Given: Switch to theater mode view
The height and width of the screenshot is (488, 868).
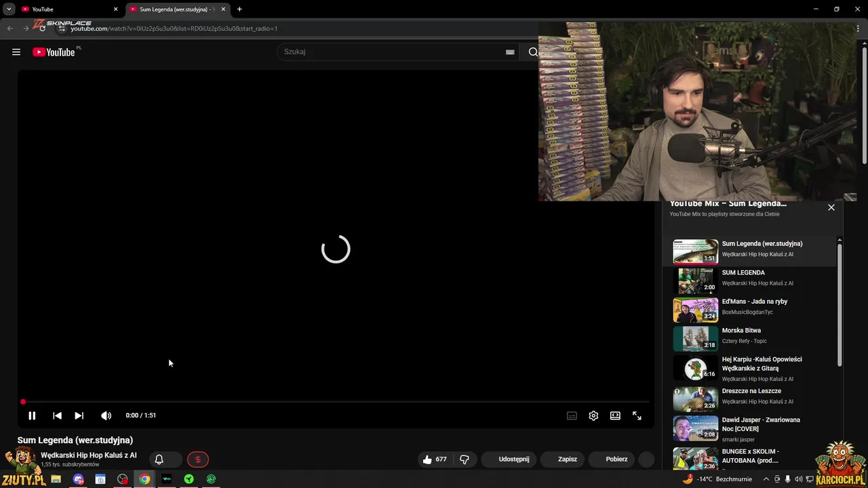Looking at the screenshot, I should (615, 415).
